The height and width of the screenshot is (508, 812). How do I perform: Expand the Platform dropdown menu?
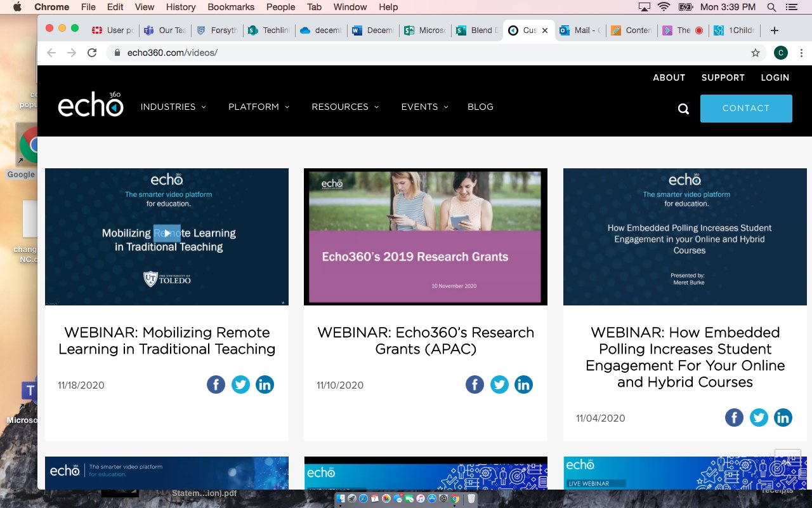click(259, 107)
